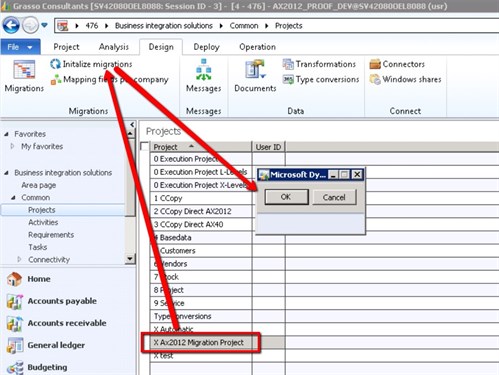499x375 pixels.
Task: Switch to the Analysis ribbon tab
Action: [x=114, y=47]
